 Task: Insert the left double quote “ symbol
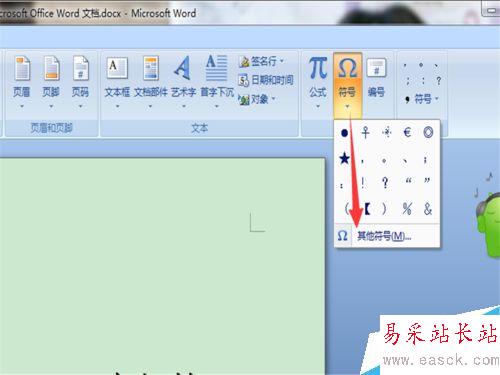408,181
